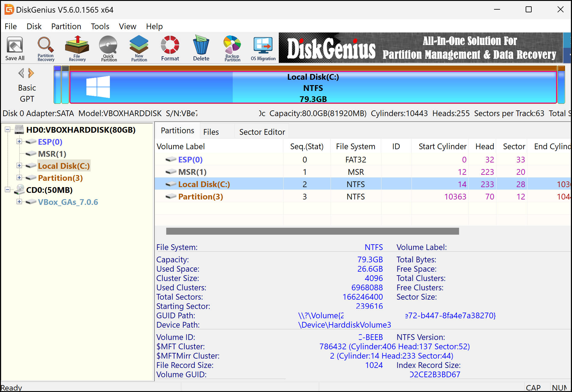Screen dimensions: 572x392
Task: Click the Delete partition icon
Action: pos(201,48)
